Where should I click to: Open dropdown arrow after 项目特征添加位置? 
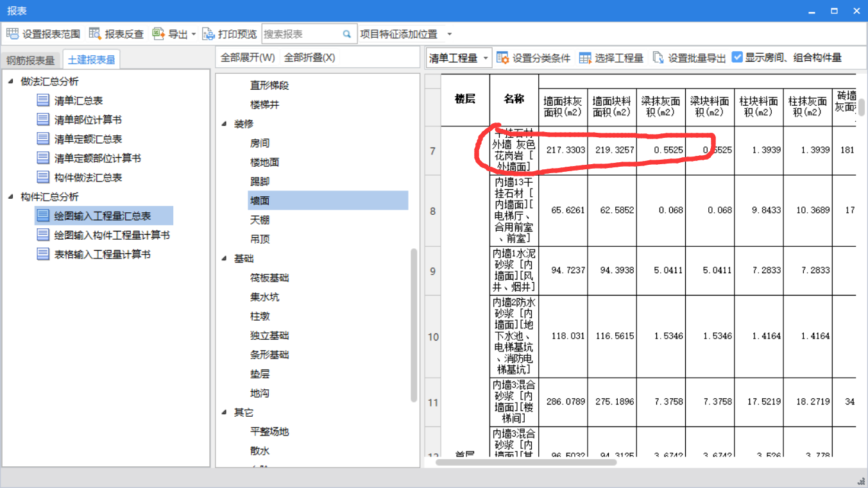pos(450,35)
